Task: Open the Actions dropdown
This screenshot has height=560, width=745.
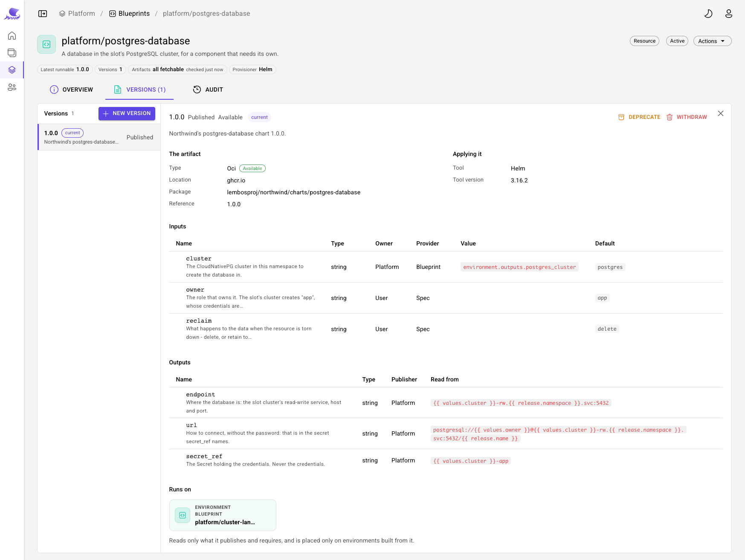Action: [x=712, y=41]
